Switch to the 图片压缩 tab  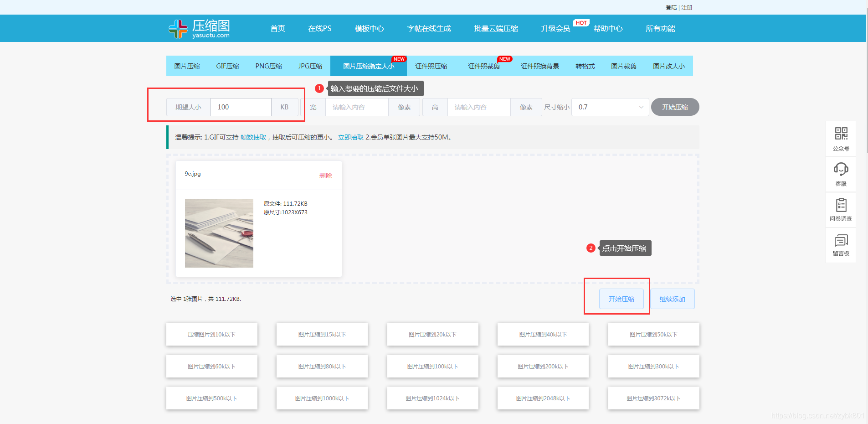coord(187,66)
